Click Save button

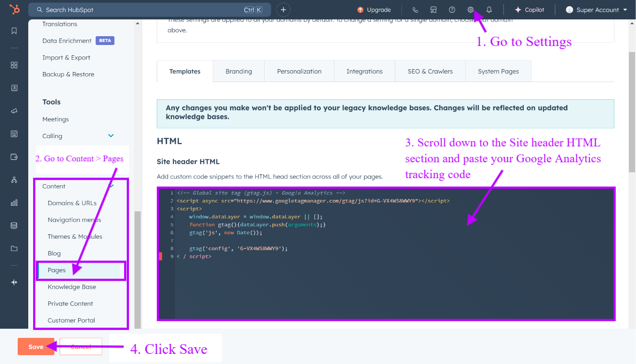pos(36,347)
